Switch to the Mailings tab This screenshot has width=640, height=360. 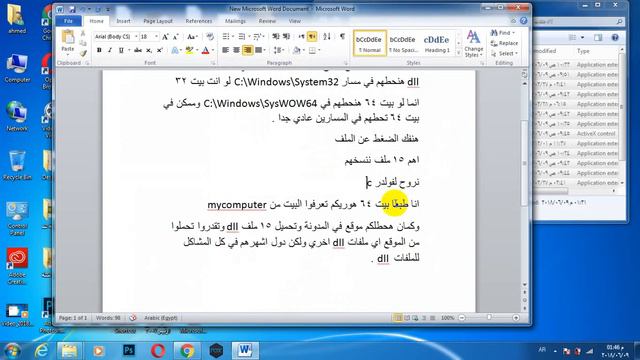click(x=236, y=21)
